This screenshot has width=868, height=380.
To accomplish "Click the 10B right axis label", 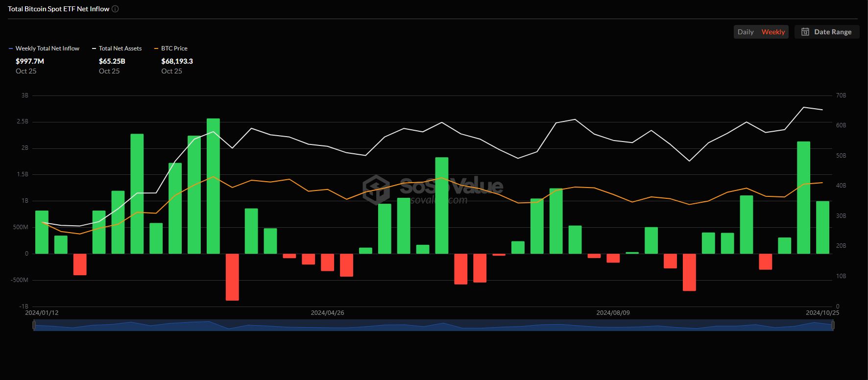I will [x=841, y=276].
